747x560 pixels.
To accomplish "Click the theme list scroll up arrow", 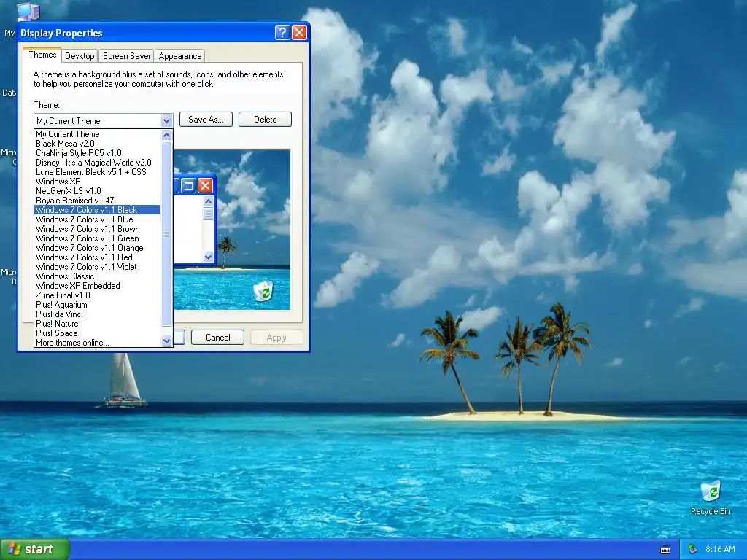I will [x=167, y=136].
